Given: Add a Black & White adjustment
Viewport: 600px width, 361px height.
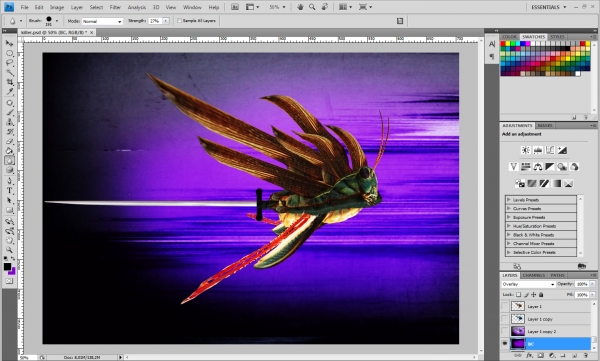Looking at the screenshot, I should 550,167.
